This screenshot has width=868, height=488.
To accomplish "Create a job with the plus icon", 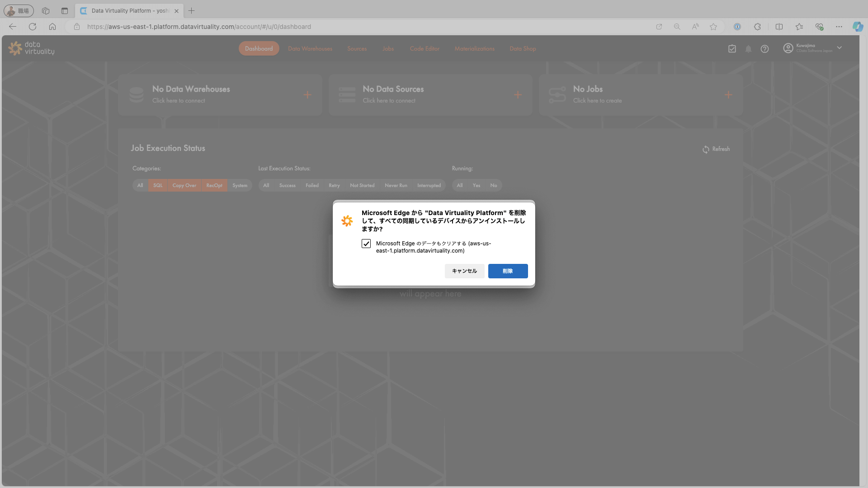I will click(728, 95).
